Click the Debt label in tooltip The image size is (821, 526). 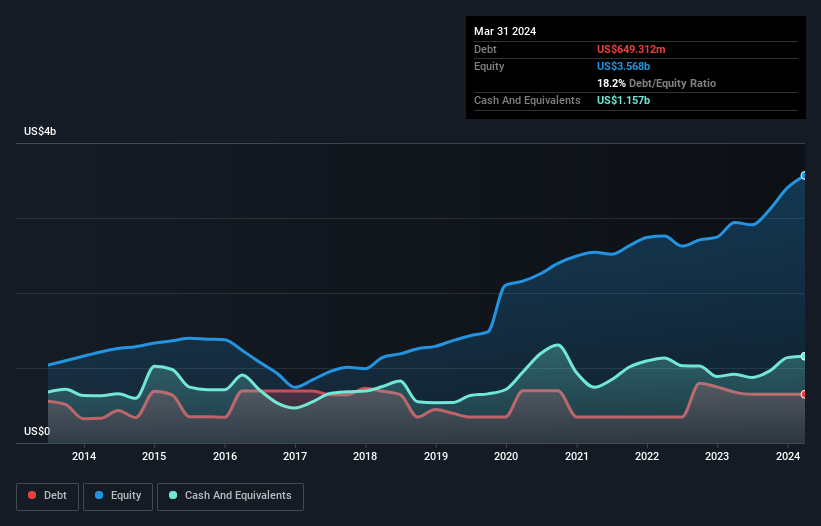485,49
